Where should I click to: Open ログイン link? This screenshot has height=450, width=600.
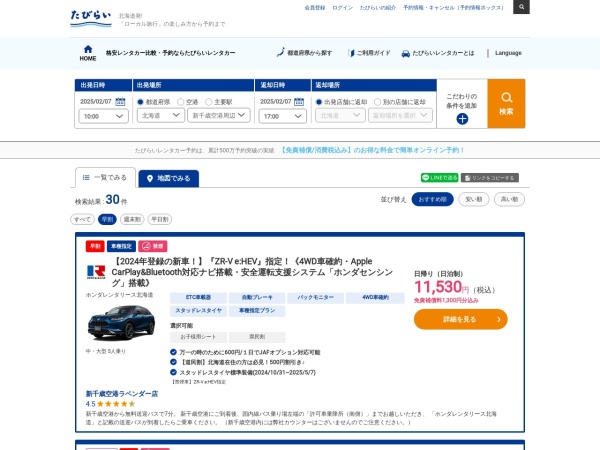(x=342, y=8)
